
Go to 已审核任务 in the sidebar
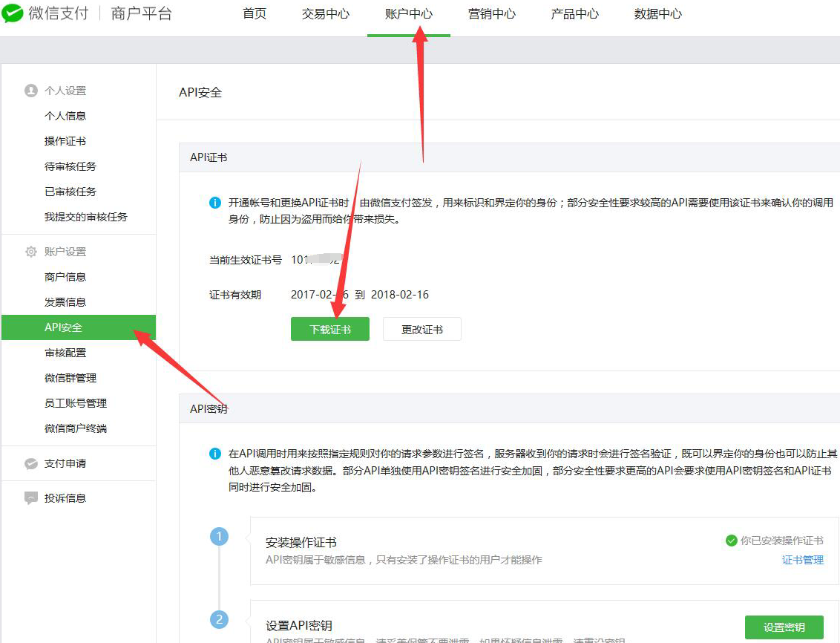70,192
